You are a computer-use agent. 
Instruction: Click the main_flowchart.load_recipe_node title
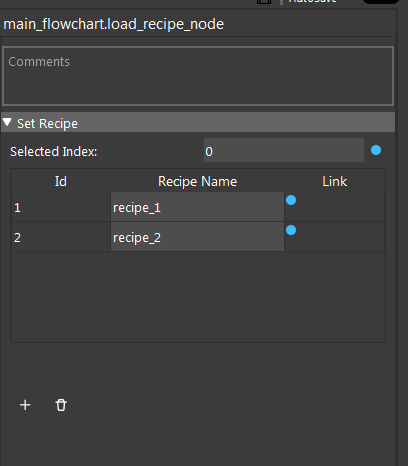coord(113,24)
